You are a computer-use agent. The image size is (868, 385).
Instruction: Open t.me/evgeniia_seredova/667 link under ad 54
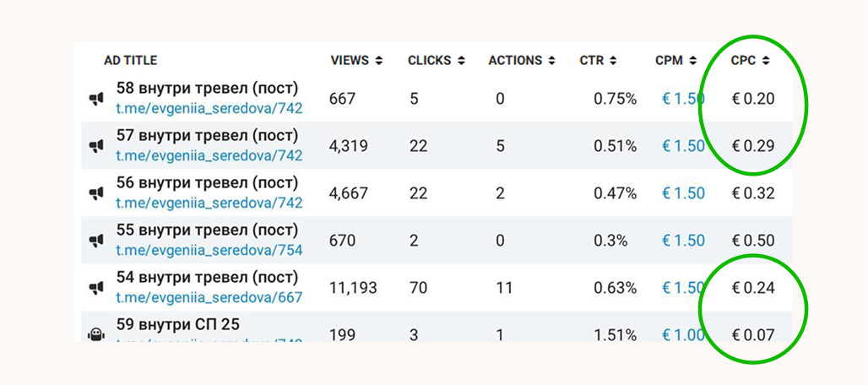point(209,297)
